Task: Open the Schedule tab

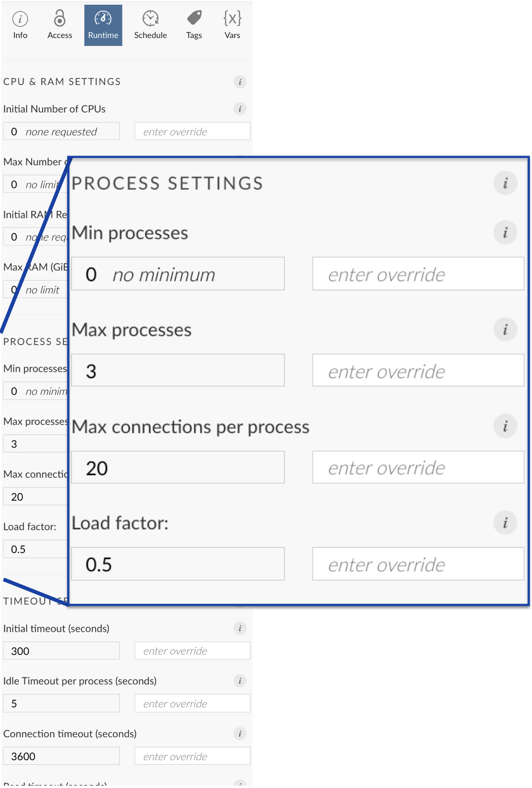Action: click(150, 25)
